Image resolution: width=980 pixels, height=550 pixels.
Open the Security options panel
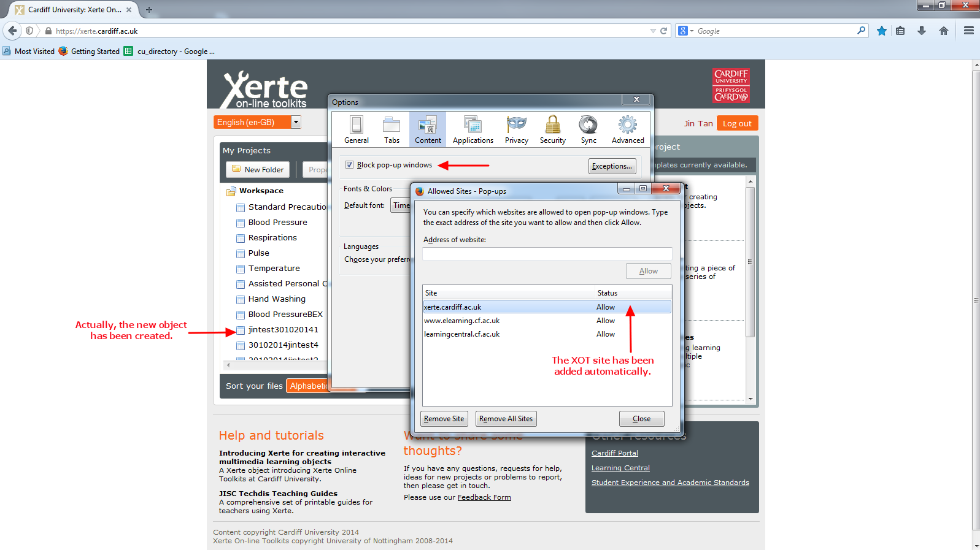point(553,129)
